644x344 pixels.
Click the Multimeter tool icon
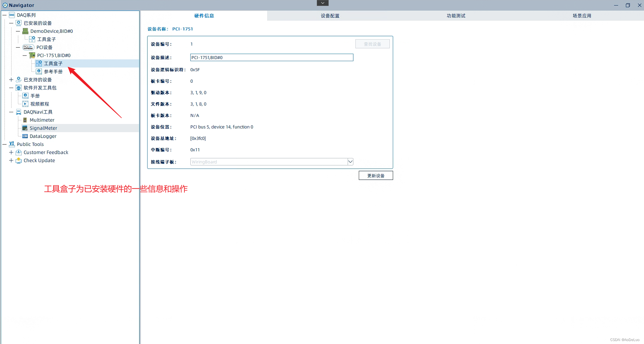click(25, 120)
